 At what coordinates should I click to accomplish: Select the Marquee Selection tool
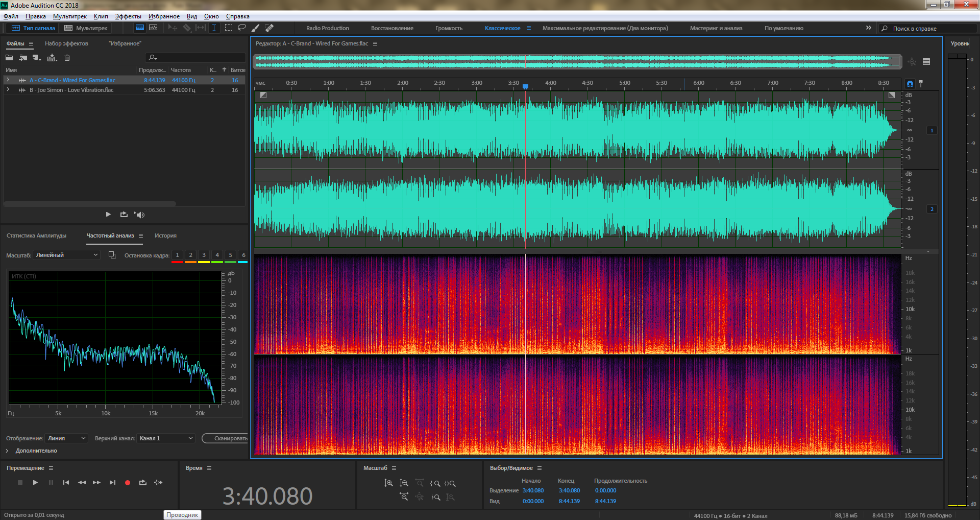click(228, 28)
